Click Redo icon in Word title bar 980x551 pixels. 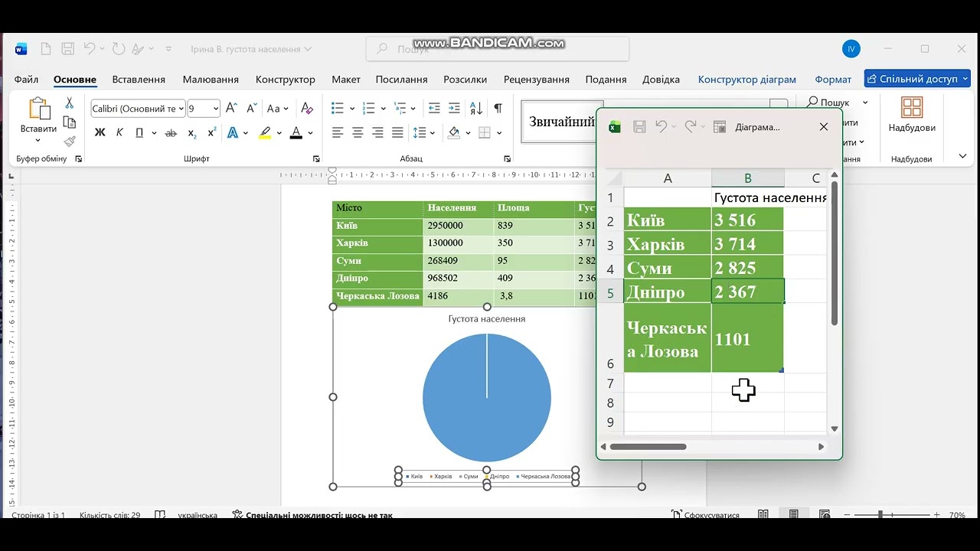(119, 49)
